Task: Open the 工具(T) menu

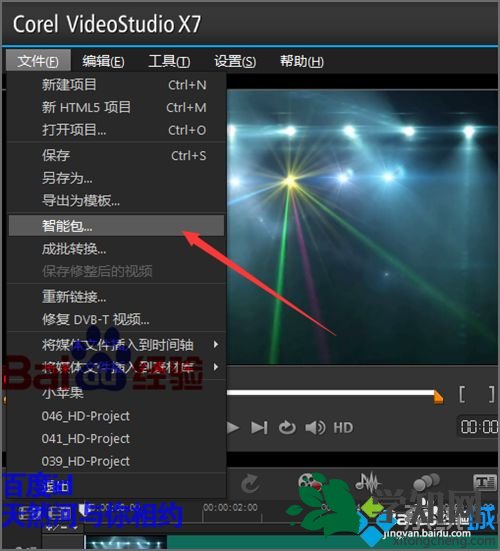Action: click(169, 61)
